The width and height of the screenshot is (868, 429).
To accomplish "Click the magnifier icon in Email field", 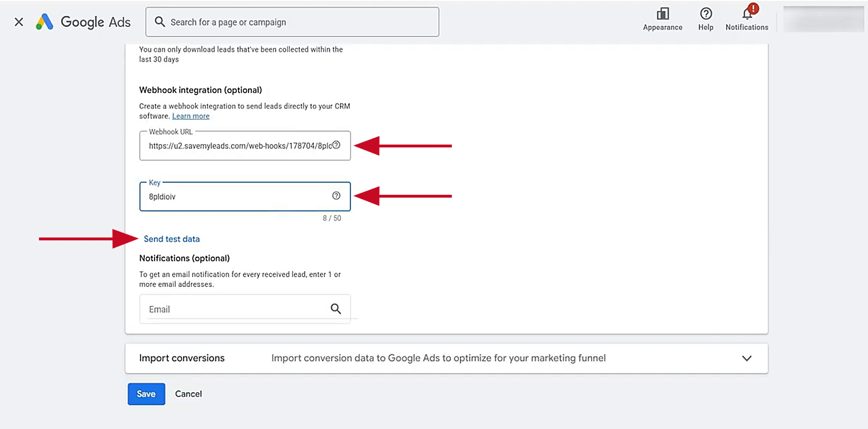I will (x=336, y=308).
